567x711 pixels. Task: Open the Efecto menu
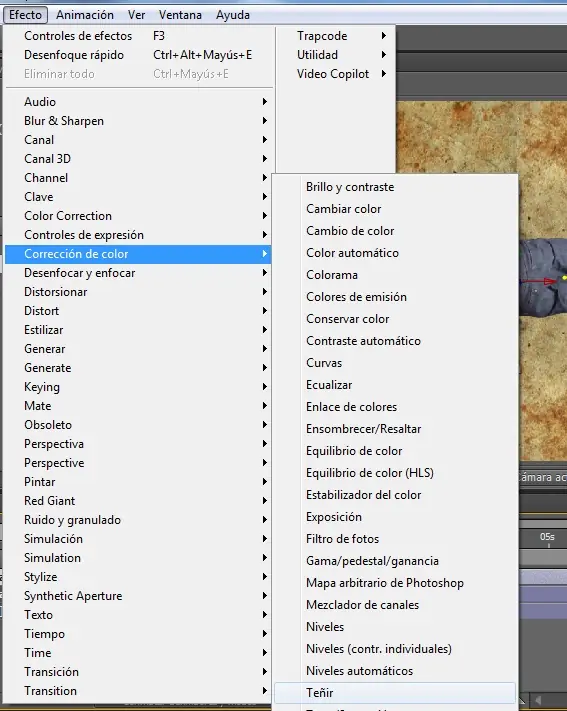[25, 15]
